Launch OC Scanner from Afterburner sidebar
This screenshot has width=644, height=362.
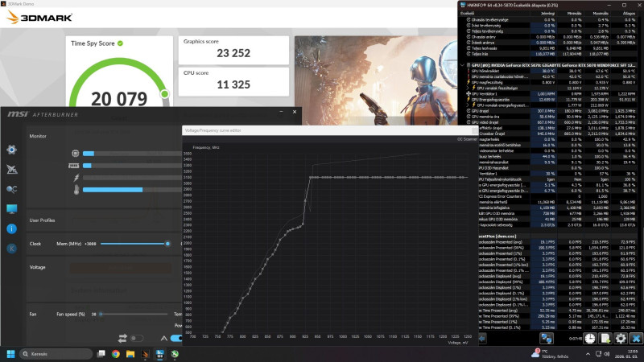(x=11, y=189)
